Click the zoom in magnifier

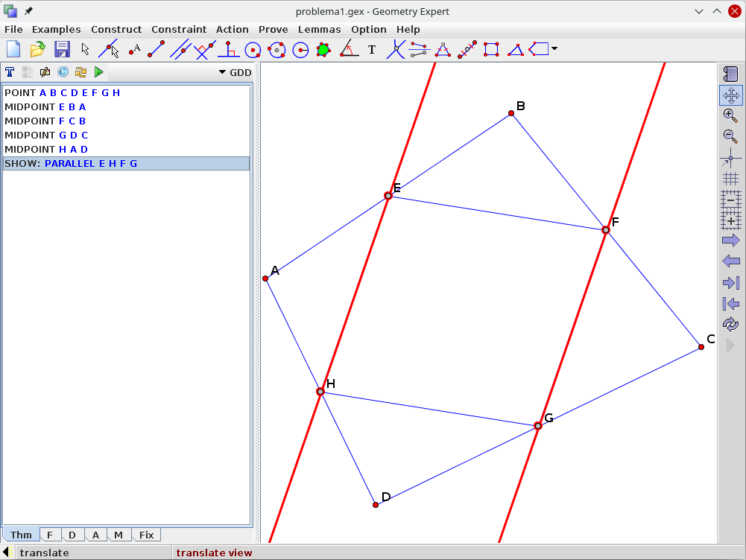[x=731, y=115]
